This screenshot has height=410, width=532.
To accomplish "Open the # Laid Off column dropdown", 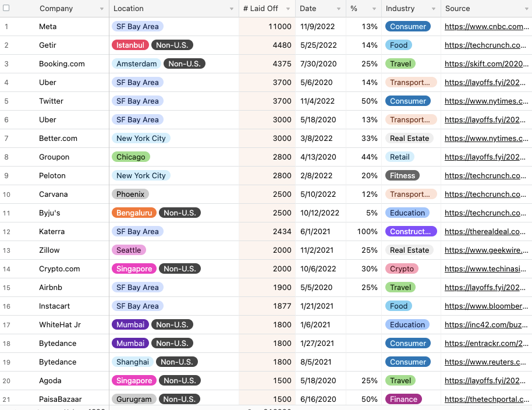I will (x=289, y=8).
